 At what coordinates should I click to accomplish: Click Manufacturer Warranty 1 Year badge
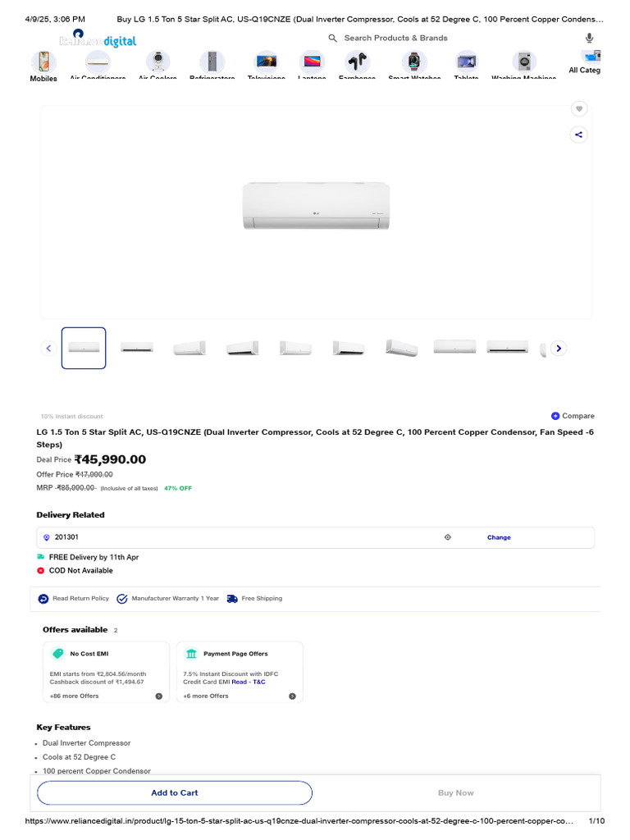168,598
